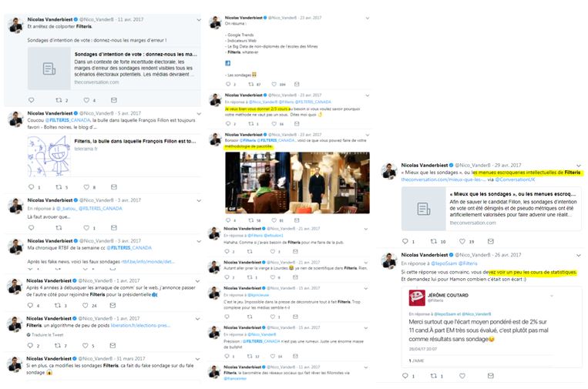This screenshot has height=389, width=588.
Task: Play the GIF in the 'méthodologie de pacotille' tweet
Action: pos(297,183)
